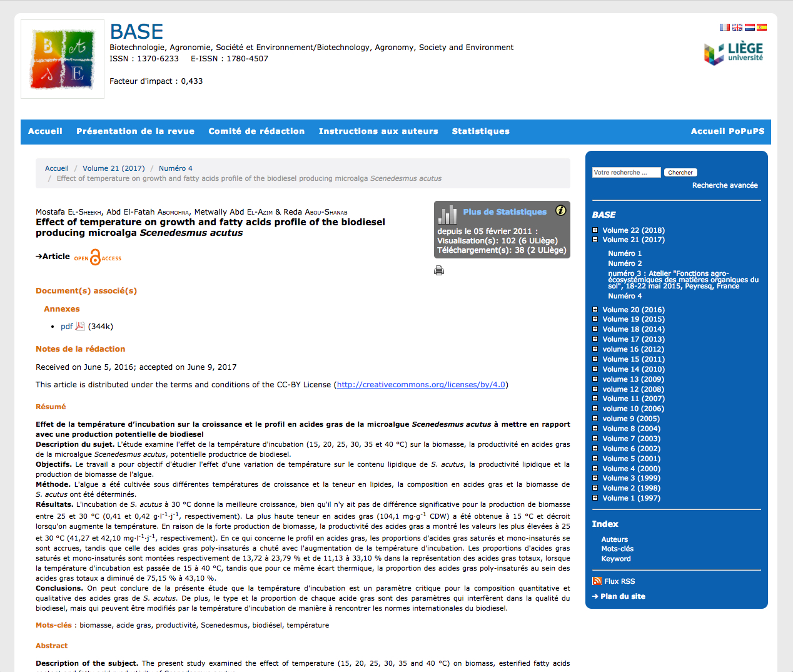The height and width of the screenshot is (672, 793).
Task: Open the pdf annex link
Action: [x=66, y=327]
